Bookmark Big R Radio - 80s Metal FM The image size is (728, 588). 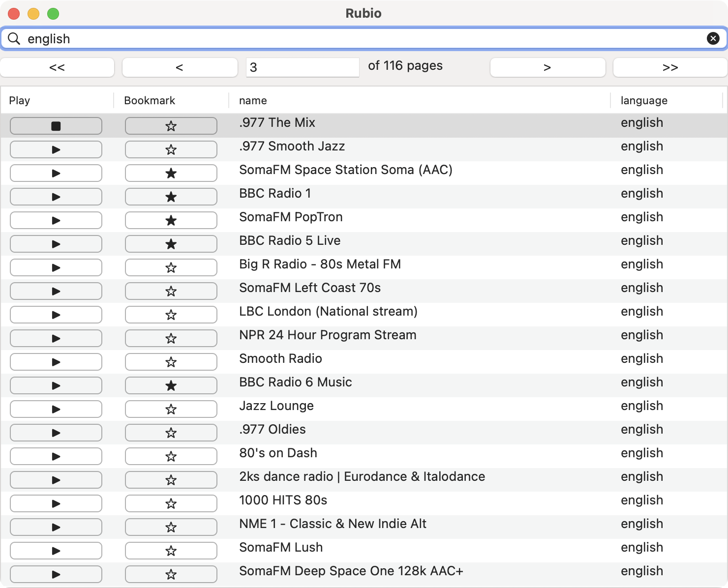171,267
